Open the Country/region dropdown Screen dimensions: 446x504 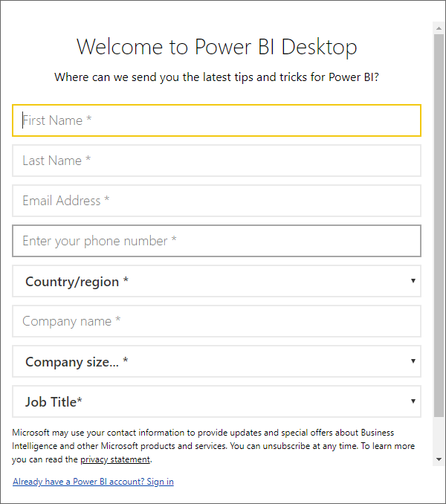(x=216, y=281)
